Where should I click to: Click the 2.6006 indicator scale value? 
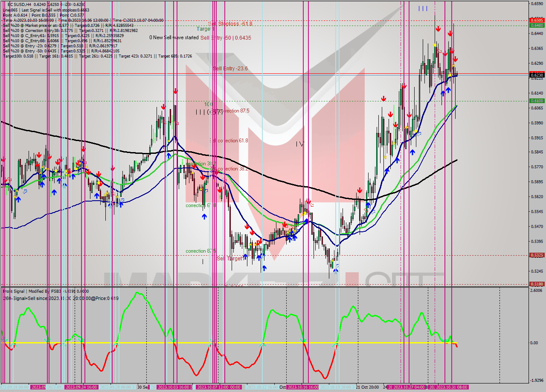tap(536, 291)
